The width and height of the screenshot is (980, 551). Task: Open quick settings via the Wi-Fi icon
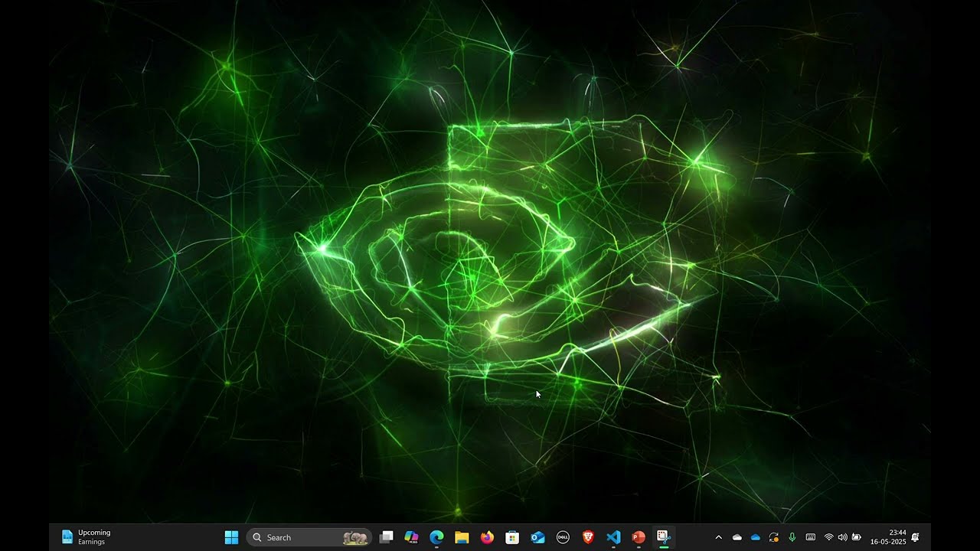(828, 537)
